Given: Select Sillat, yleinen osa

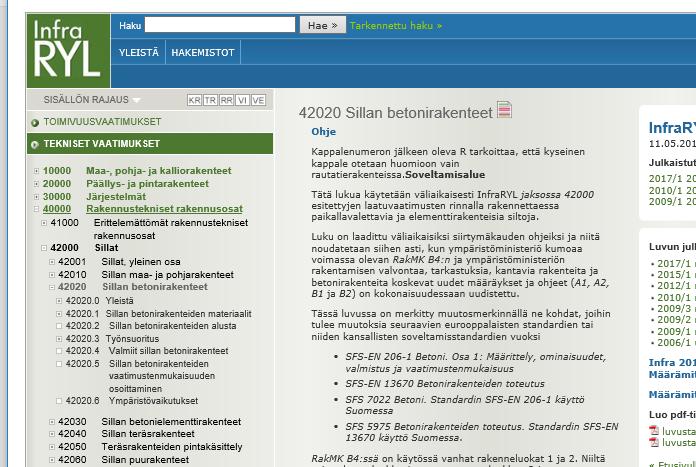Looking at the screenshot, I should click(141, 262).
